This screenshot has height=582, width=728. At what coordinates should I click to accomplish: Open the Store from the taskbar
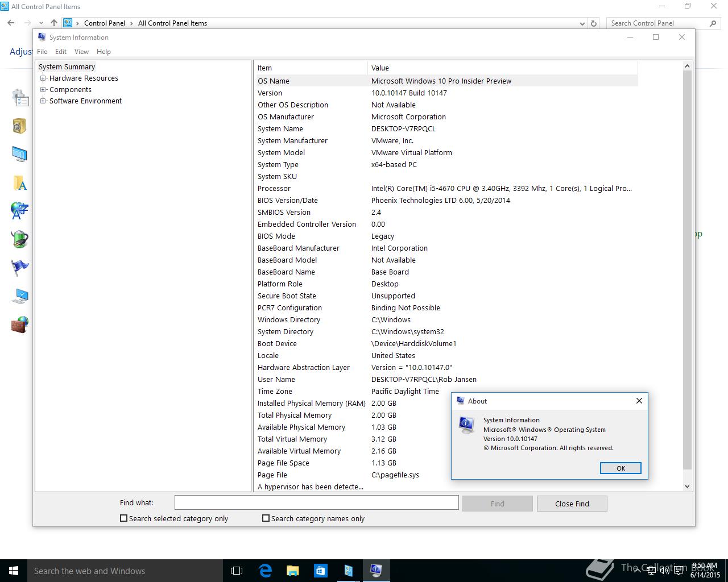tap(320, 571)
